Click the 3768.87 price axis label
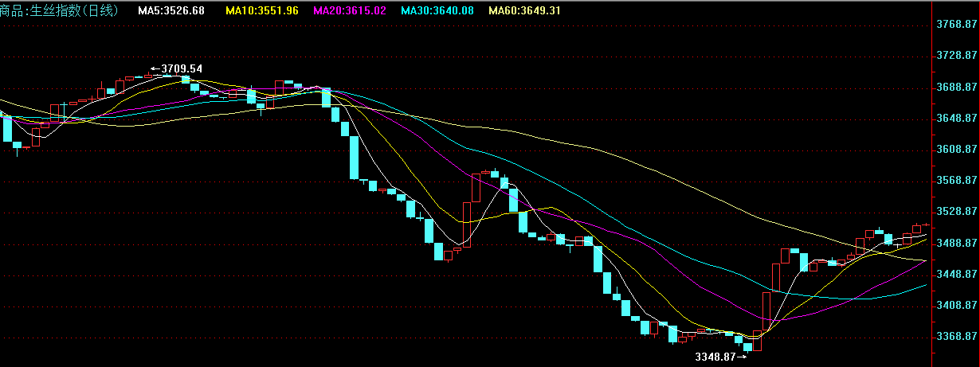The width and height of the screenshot is (980, 367). [x=956, y=25]
